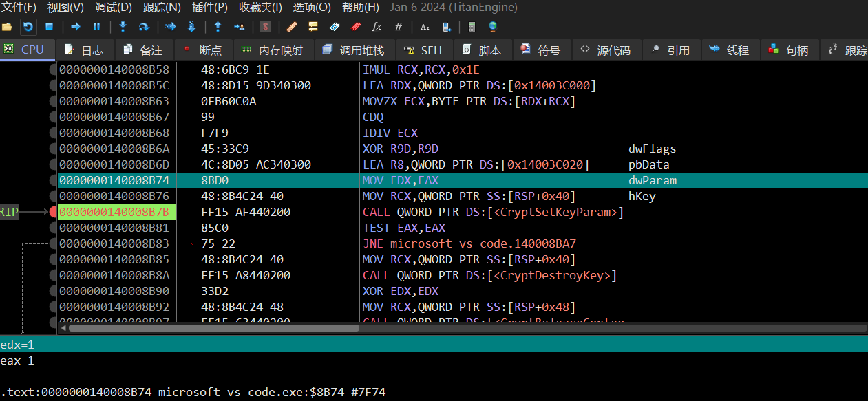Screen dimensions: 868x401
Task: Toggle the breakpoint dot at 0000000140008B81
Action: (53, 228)
